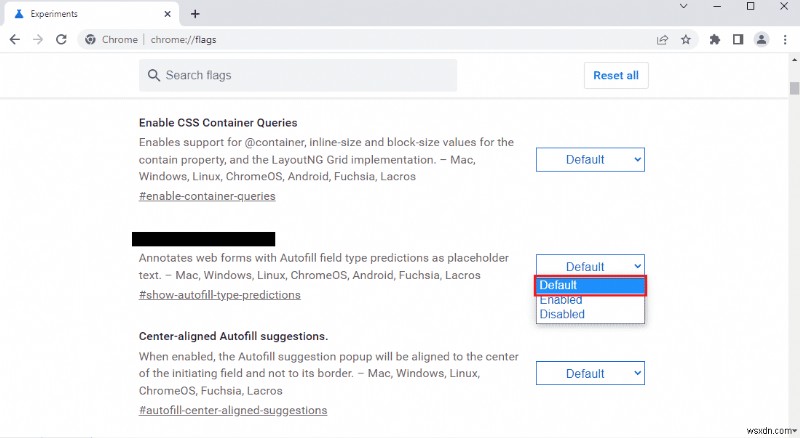Viewport: 800px width, 438px height.
Task: Reload the page with refresh icon
Action: (x=61, y=40)
